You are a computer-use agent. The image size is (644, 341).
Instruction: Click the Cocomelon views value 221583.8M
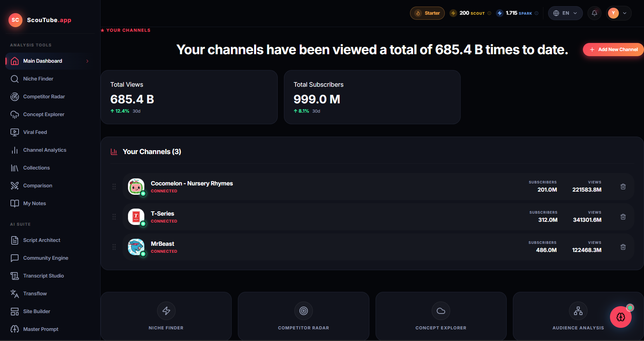(x=587, y=190)
